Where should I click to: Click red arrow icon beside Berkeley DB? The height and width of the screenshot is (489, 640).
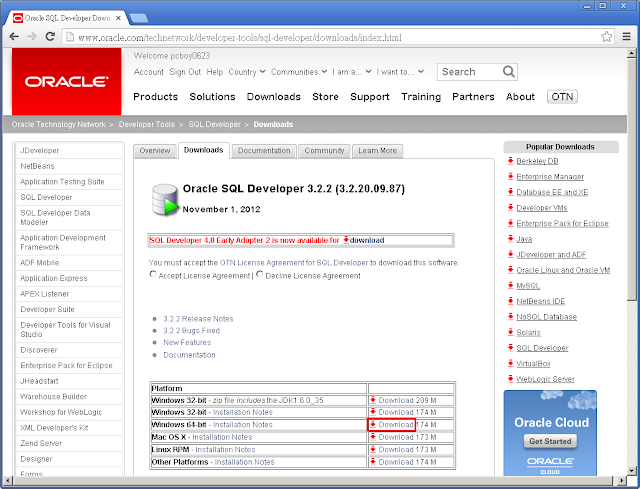tap(510, 160)
